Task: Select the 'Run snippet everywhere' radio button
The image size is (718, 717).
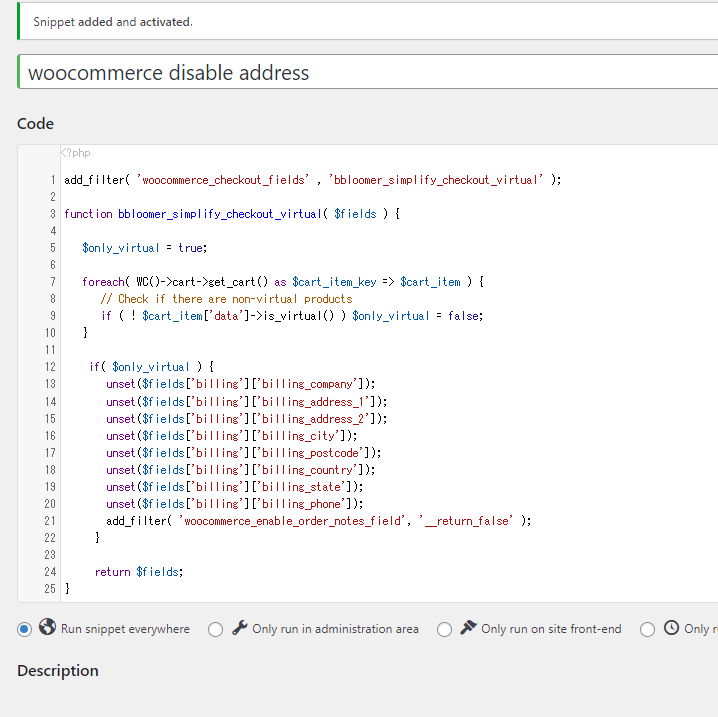Action: click(x=24, y=629)
